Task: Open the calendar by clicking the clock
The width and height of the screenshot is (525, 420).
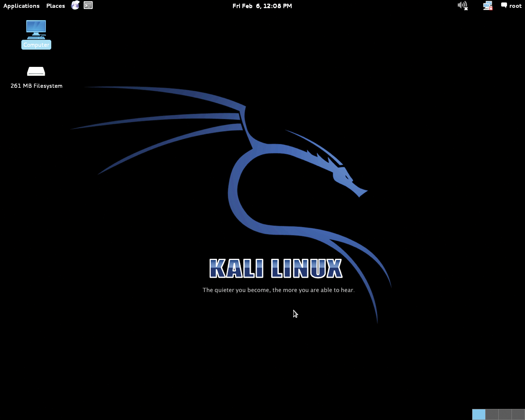Action: pyautogui.click(x=262, y=5)
